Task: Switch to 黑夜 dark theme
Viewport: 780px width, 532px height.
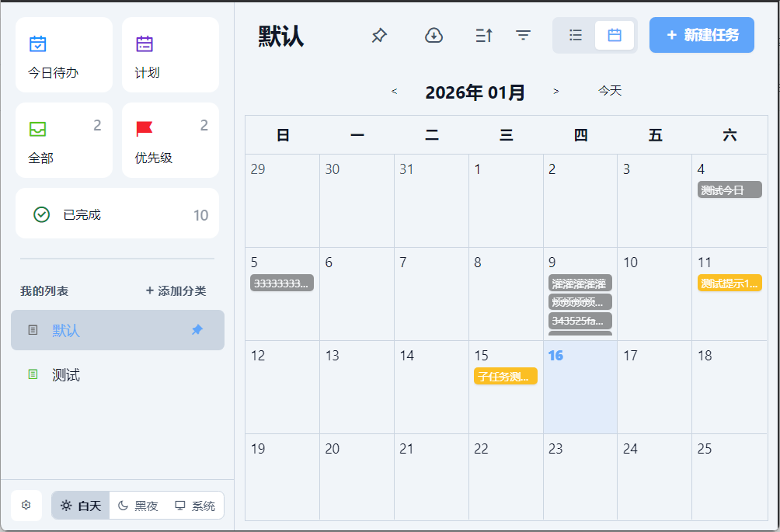Action: pyautogui.click(x=138, y=506)
